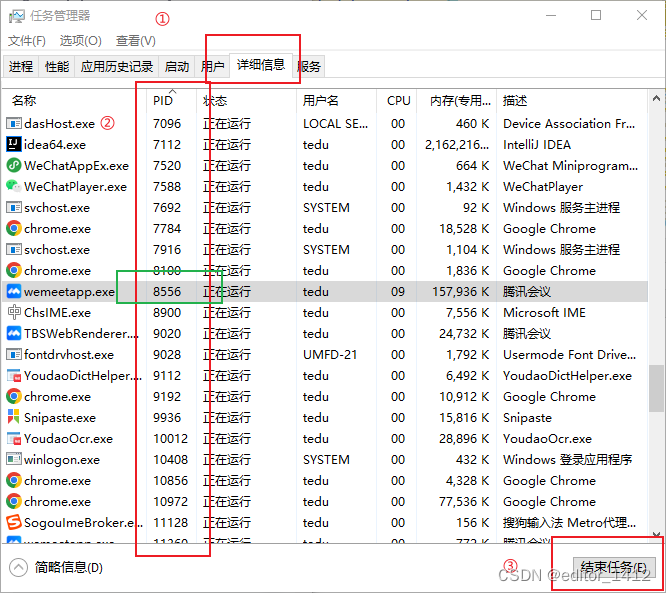Open the 文件(F) menu

pos(27,41)
